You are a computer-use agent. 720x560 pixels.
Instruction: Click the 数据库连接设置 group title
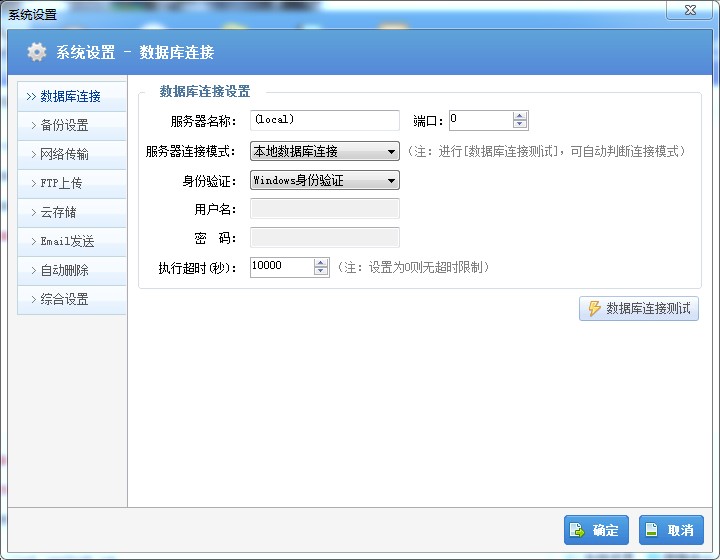pyautogui.click(x=205, y=91)
